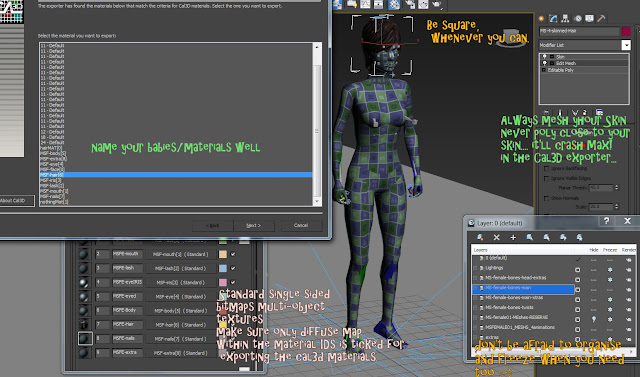Toggle the Skin modifier lightbulb
Viewport: 640px width, 377px height.
[544, 57]
